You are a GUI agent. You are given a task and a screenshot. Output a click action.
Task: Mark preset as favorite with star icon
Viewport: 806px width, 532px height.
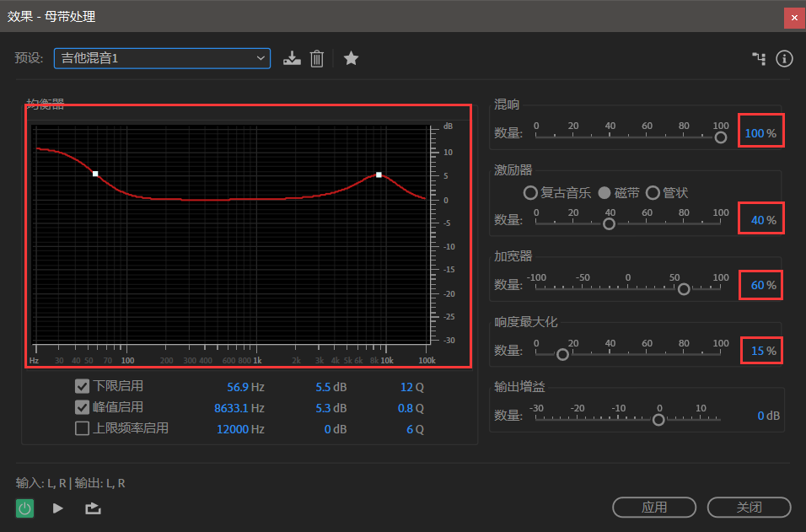pos(352,58)
